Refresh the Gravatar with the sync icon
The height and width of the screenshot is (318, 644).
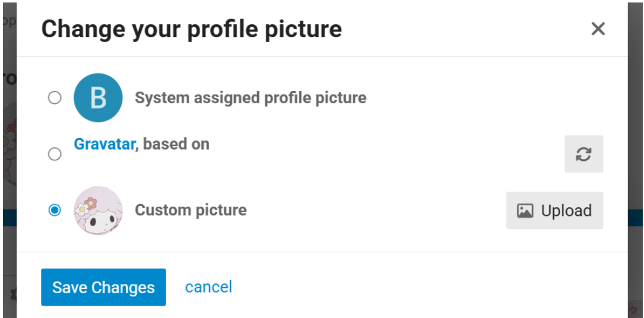tap(583, 154)
